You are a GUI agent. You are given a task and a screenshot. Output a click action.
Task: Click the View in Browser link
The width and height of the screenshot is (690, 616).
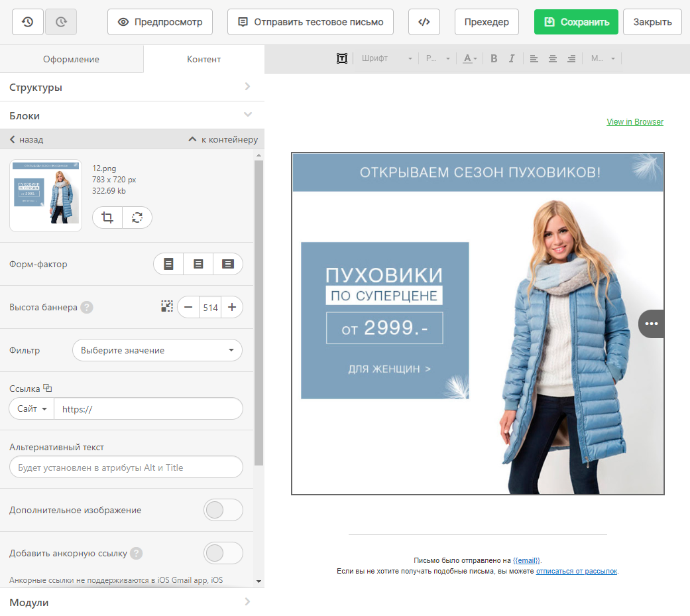pyautogui.click(x=634, y=122)
